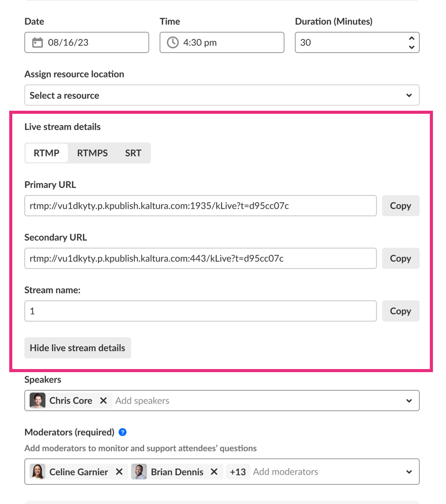Image resolution: width=446 pixels, height=504 pixels.
Task: Click Hide live stream details button
Action: point(78,348)
